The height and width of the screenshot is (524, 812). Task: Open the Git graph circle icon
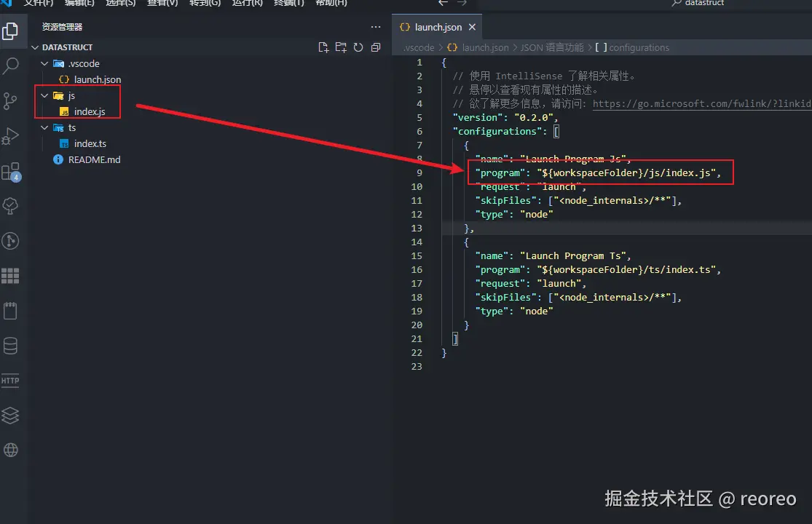point(10,241)
